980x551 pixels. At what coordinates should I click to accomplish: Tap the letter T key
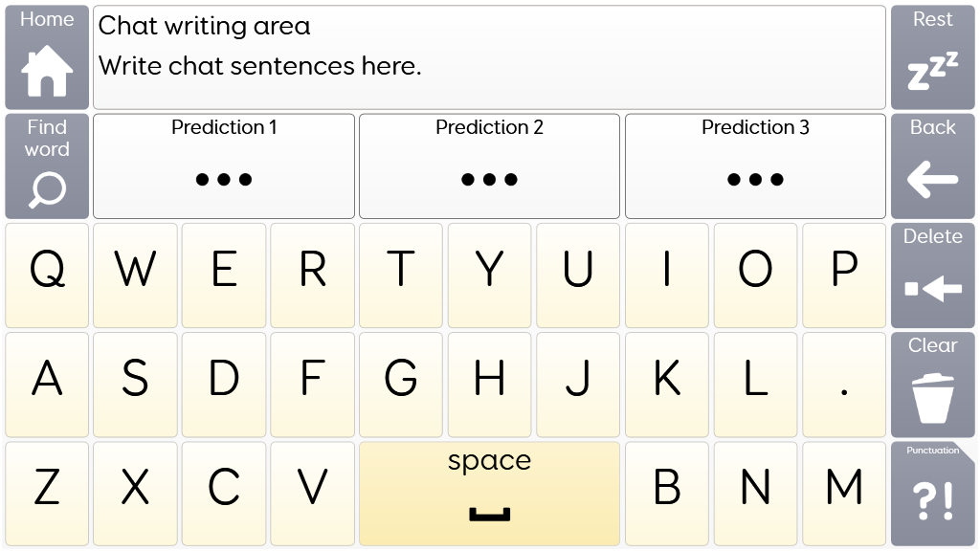tap(401, 275)
